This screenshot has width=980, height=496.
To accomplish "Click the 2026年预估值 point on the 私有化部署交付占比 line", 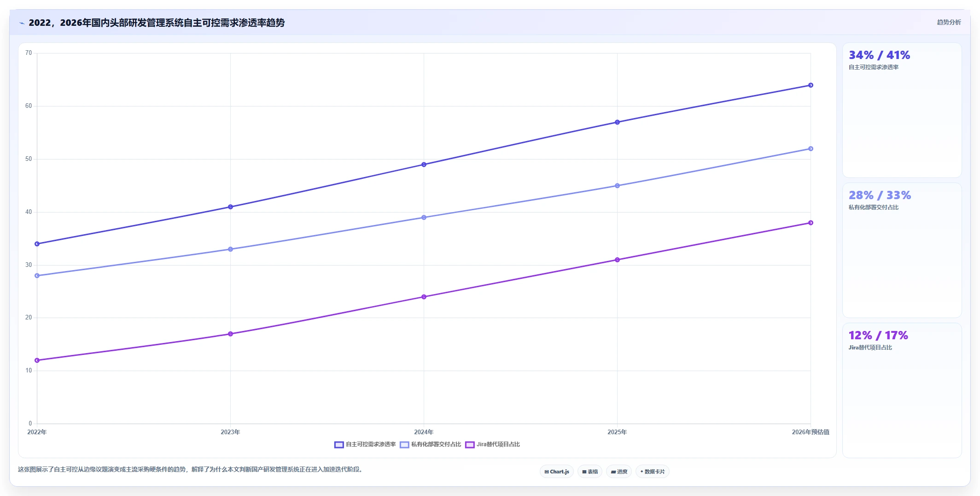I will pyautogui.click(x=811, y=149).
